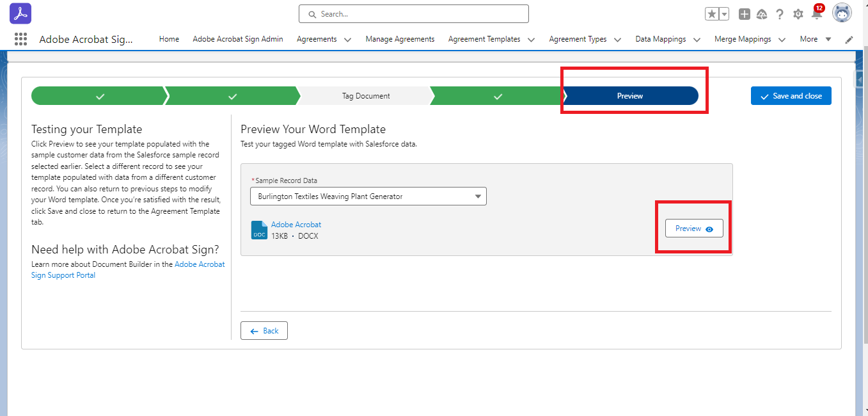
Task: Click in the global Search field
Action: click(414, 14)
